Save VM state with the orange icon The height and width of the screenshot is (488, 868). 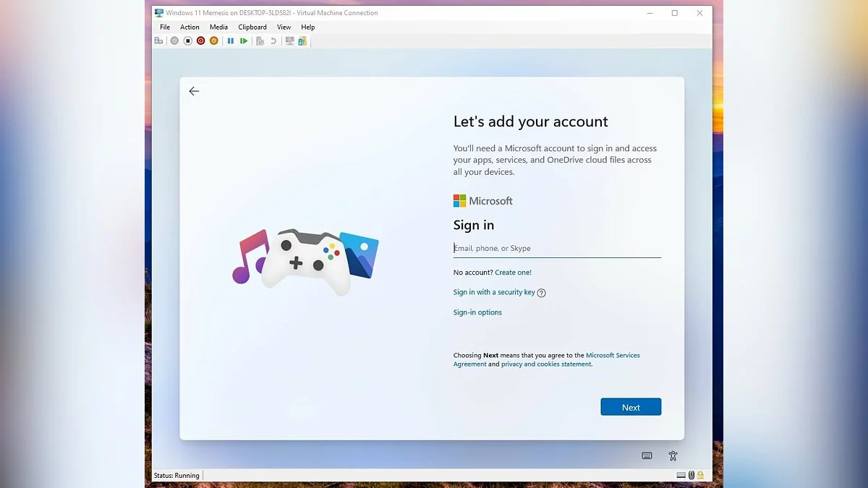tap(213, 40)
